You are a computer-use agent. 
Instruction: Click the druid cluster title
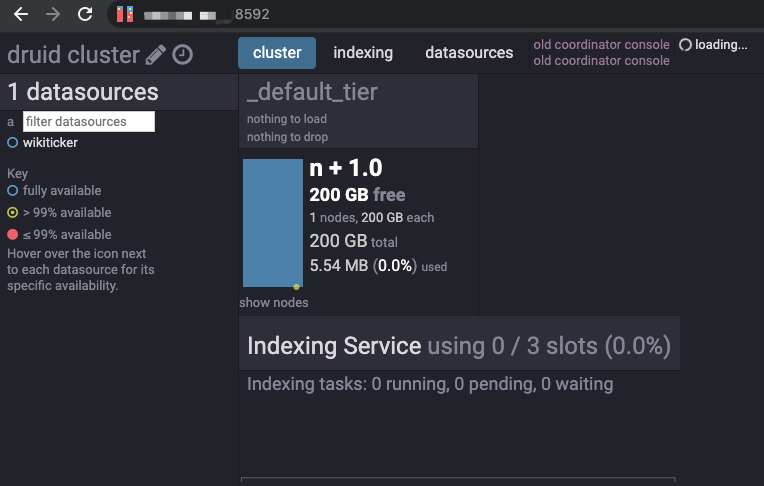tap(73, 55)
